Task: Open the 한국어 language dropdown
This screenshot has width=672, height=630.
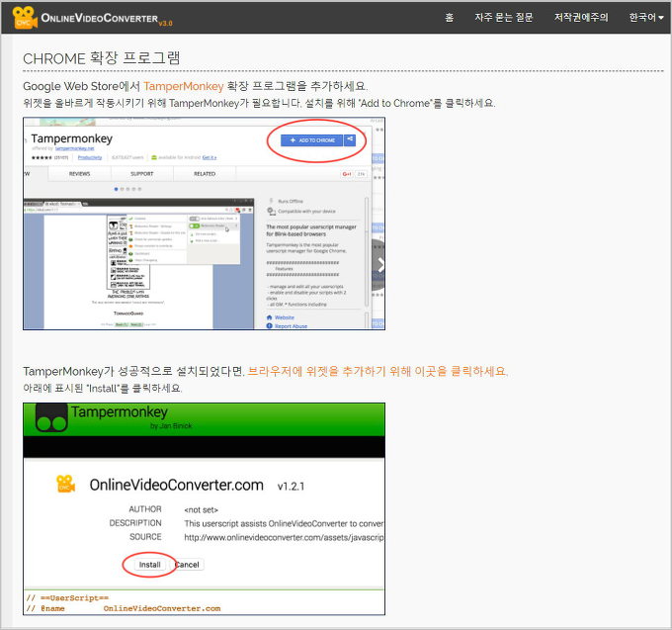Action: 646,18
